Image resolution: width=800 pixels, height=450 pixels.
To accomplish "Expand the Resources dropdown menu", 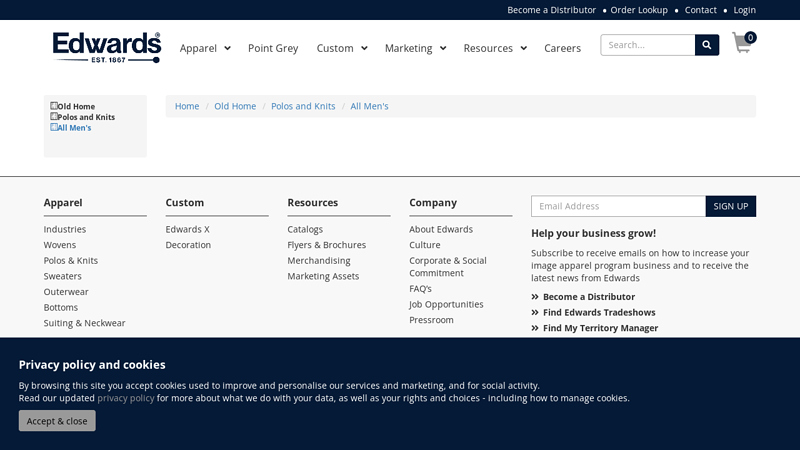I will 495,48.
